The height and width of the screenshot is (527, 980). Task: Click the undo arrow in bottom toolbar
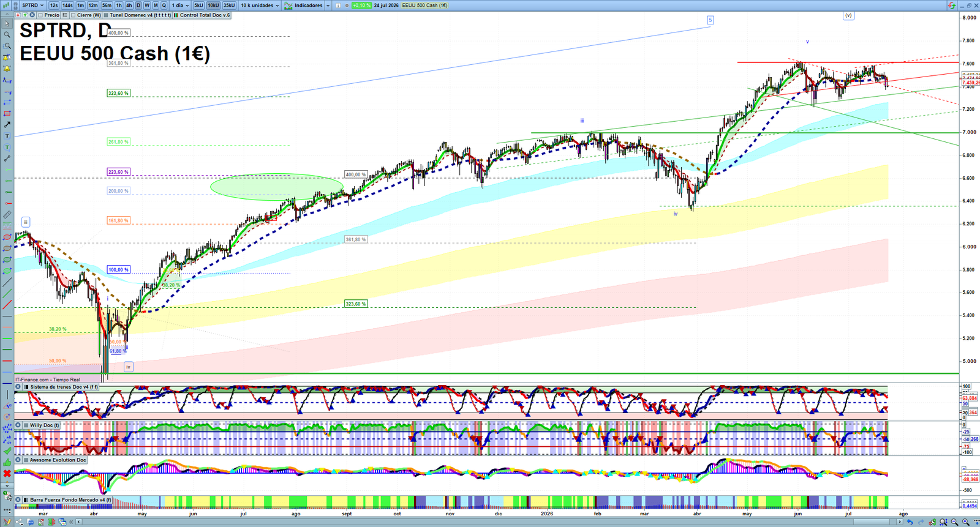tap(910, 522)
